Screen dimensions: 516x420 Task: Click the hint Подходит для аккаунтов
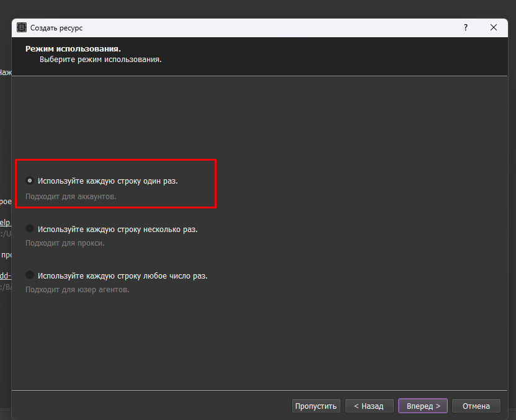71,196
